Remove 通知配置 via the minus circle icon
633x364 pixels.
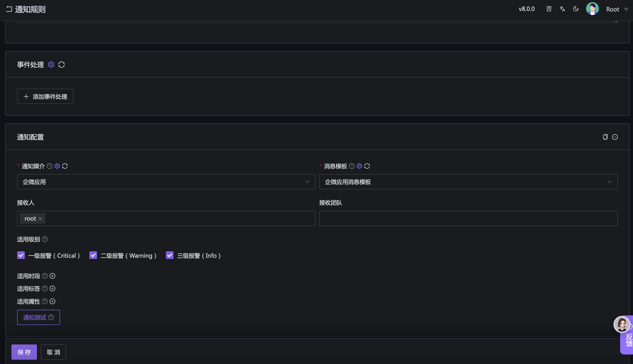pos(615,137)
